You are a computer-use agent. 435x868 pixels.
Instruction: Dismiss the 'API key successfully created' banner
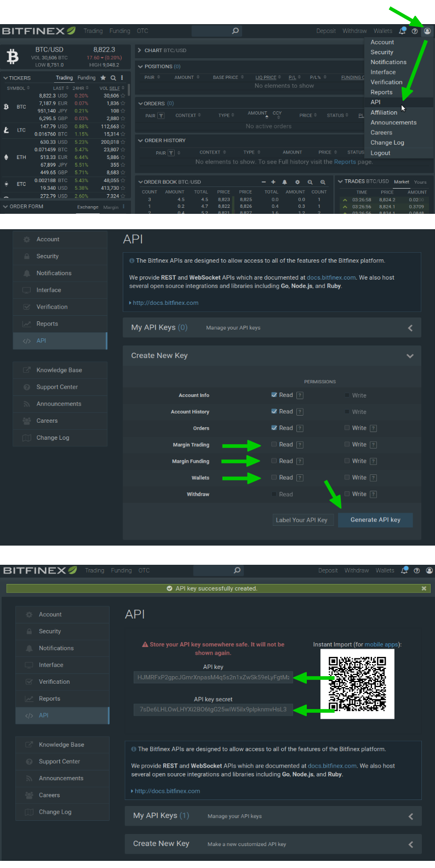[423, 588]
